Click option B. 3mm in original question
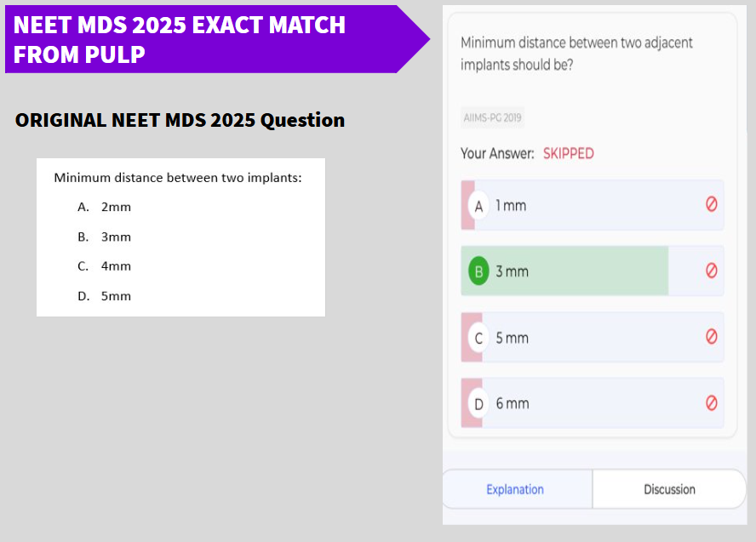This screenshot has height=542, width=756. click(x=104, y=237)
